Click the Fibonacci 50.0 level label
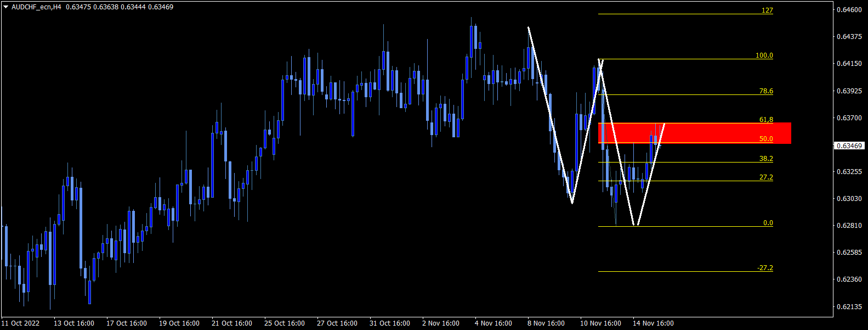Image resolution: width=868 pixels, height=330 pixels. click(x=766, y=139)
